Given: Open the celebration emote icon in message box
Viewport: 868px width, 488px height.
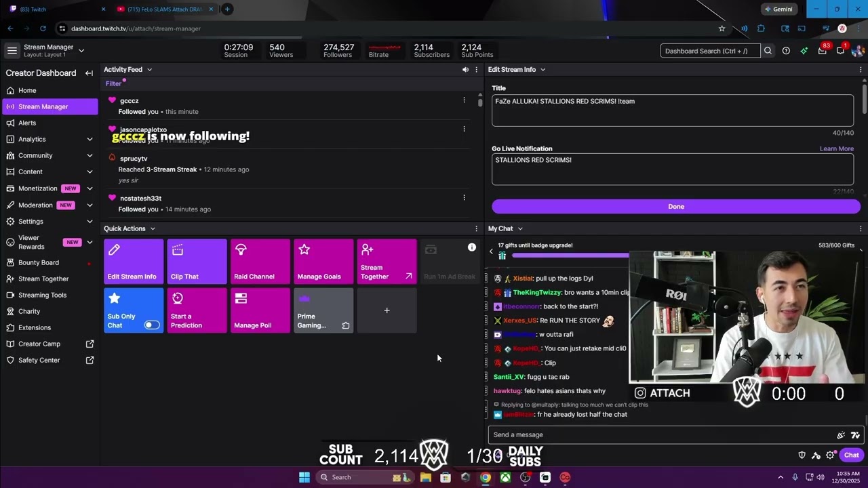Looking at the screenshot, I should coord(841,435).
